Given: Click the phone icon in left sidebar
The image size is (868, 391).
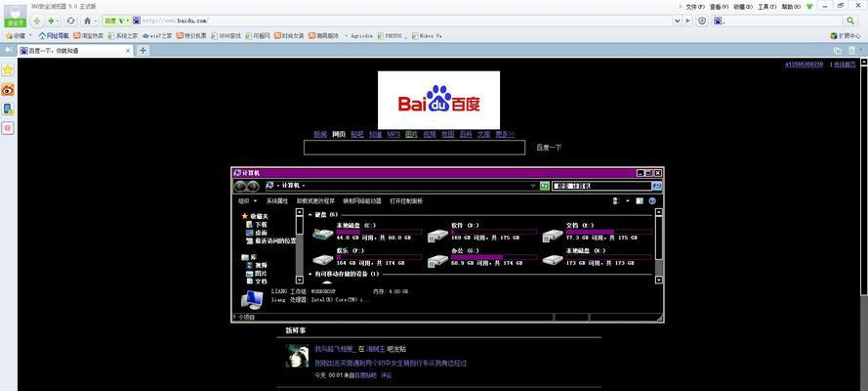Looking at the screenshot, I should [8, 109].
